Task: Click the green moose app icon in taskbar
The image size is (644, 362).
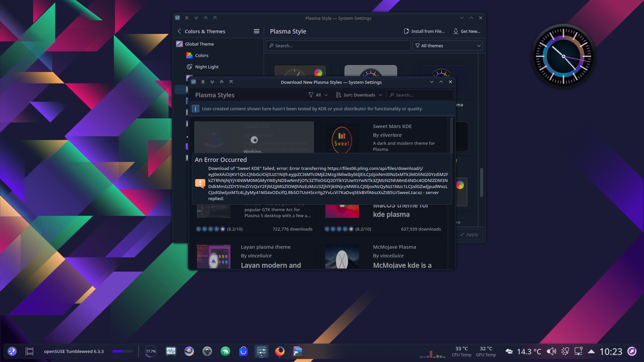Action: point(225,351)
